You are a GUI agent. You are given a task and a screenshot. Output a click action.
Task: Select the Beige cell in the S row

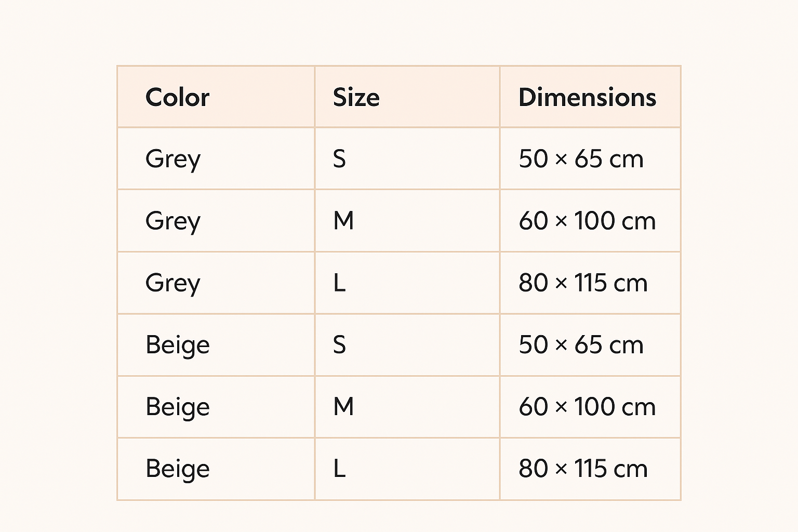177,345
